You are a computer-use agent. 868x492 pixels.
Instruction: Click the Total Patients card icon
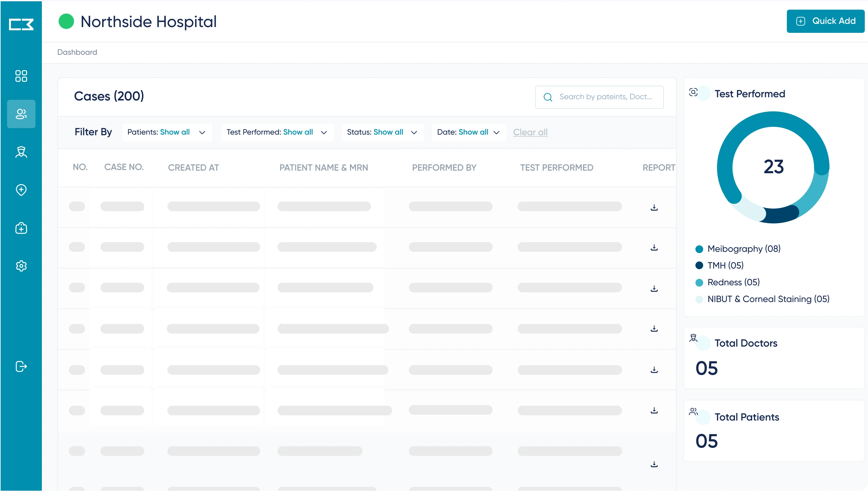(693, 411)
